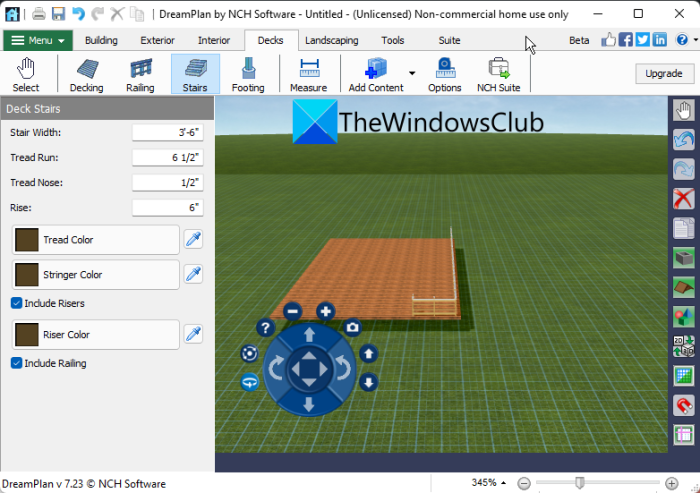Use the eyedropper for Stringer Color

(x=193, y=274)
